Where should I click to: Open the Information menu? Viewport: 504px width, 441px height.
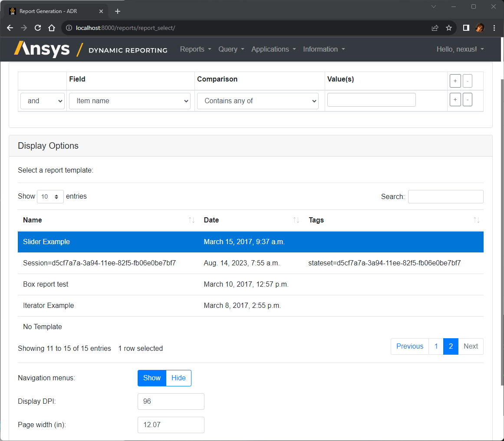[x=324, y=49]
